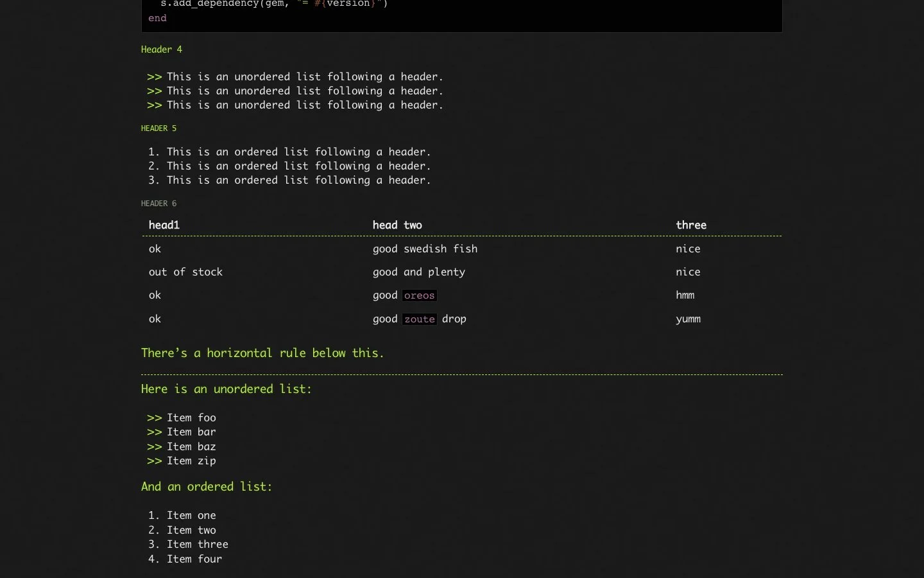Click the 'out of stock' table cell
Image resolution: width=924 pixels, height=578 pixels.
point(185,272)
